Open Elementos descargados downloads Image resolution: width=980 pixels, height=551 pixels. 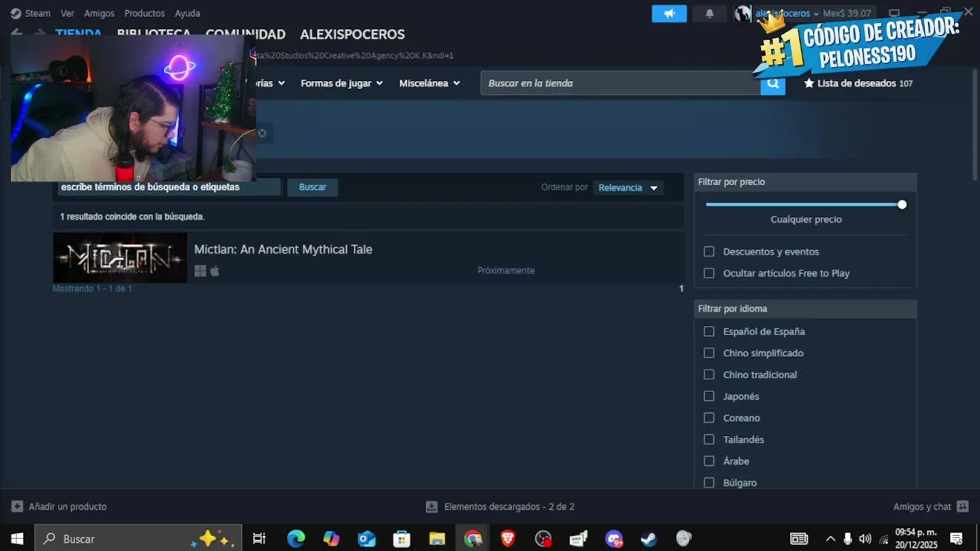(x=509, y=507)
